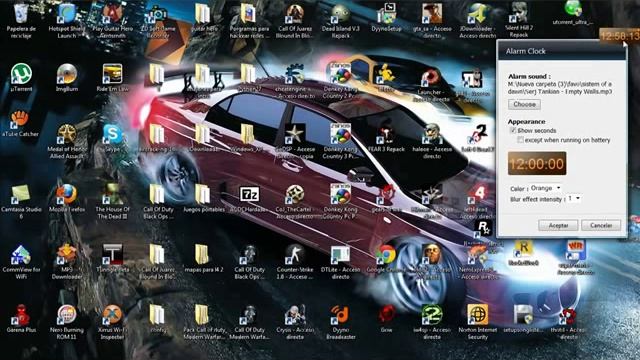Open the Donkey Kong Country 2 icon
The height and width of the screenshot is (360, 640).
340,74
